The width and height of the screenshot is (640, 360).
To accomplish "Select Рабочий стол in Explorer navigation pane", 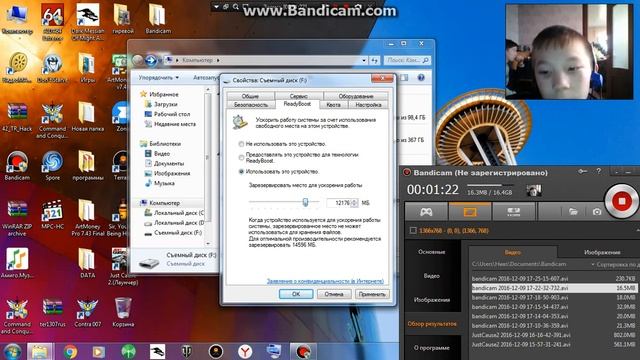I will click(x=172, y=114).
